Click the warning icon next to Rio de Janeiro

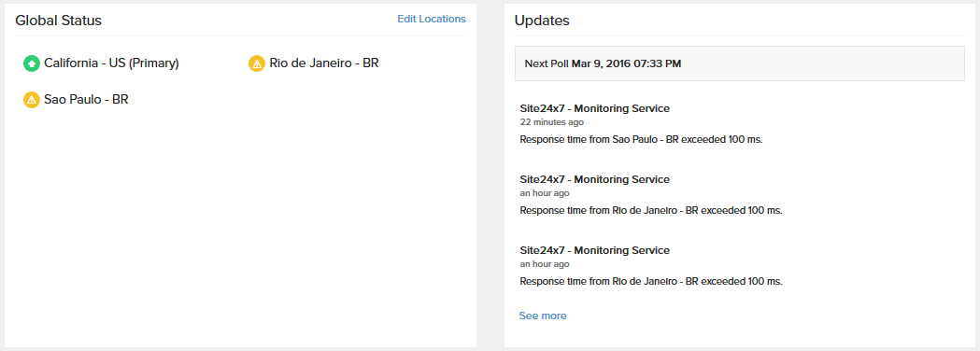click(x=257, y=63)
